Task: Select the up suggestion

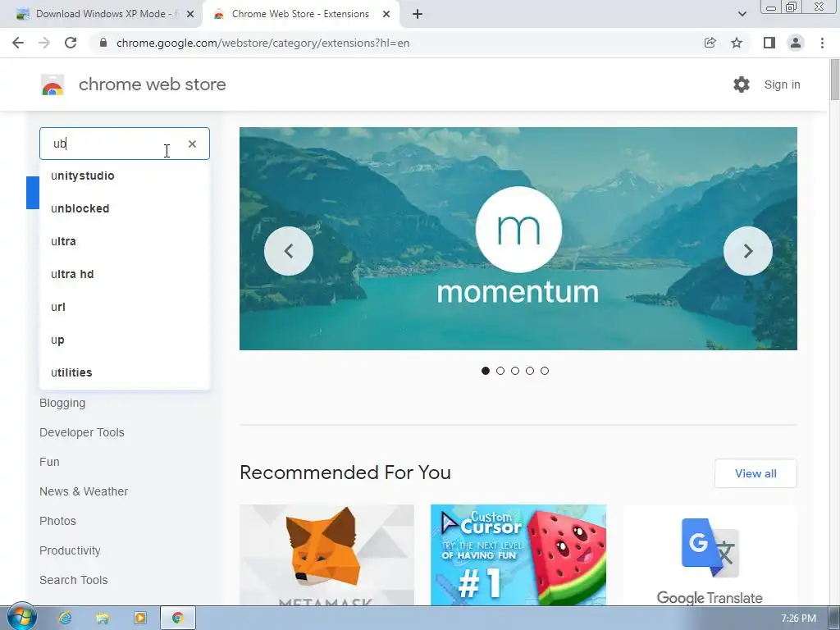Action: click(125, 340)
